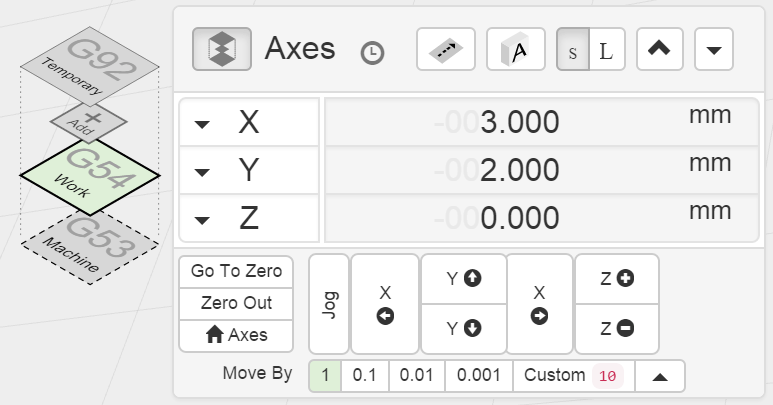
Task: Jog X axis left arrow
Action: click(385, 304)
